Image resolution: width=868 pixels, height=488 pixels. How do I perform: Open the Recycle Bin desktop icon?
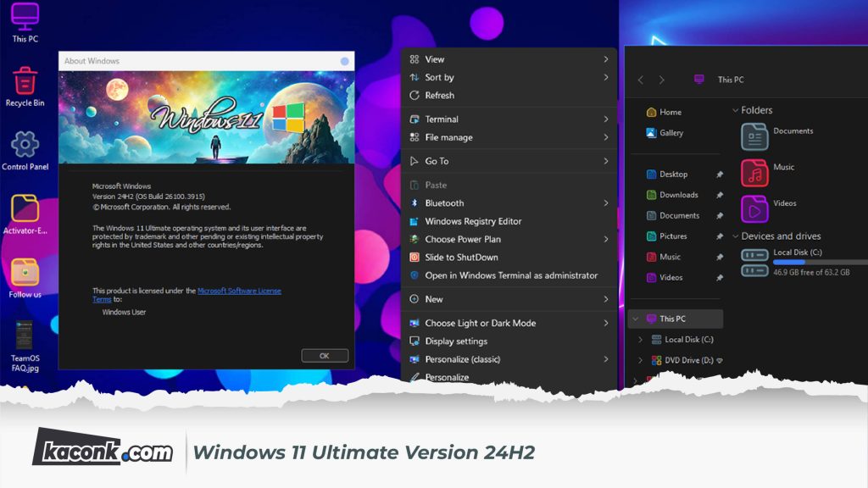[x=25, y=86]
